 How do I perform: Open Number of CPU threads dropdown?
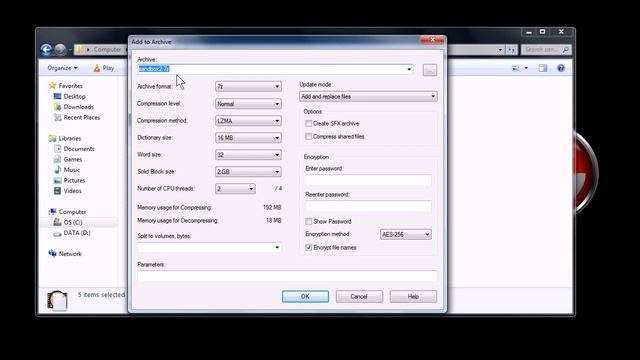click(x=235, y=189)
